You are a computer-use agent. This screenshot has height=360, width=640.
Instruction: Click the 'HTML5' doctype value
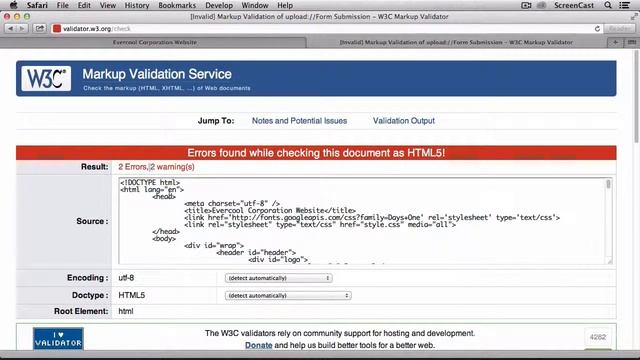tap(131, 295)
